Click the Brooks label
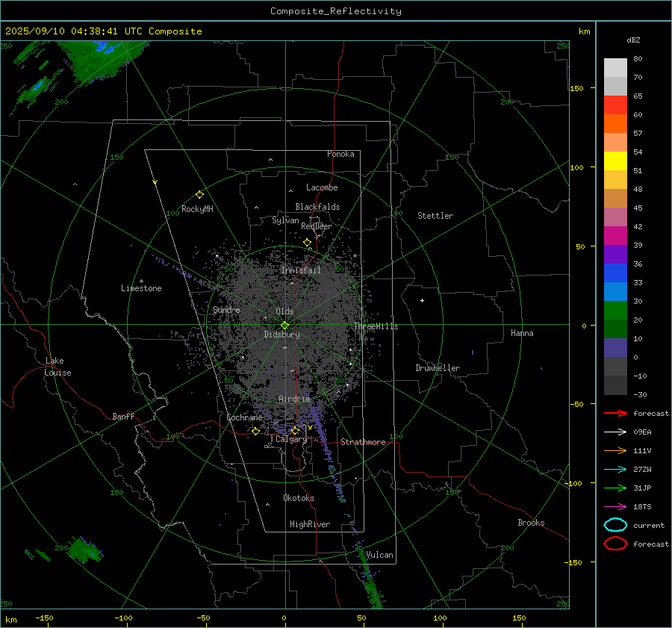This screenshot has width=672, height=628. click(x=531, y=523)
